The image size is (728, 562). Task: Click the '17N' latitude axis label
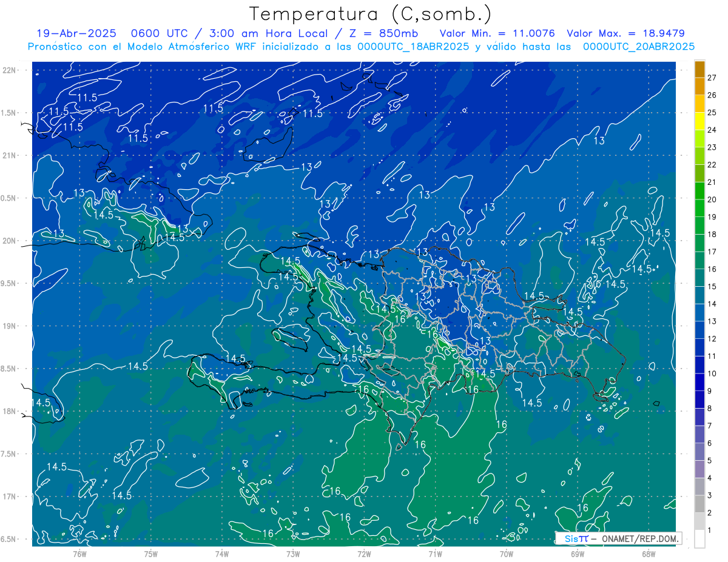[x=10, y=497]
